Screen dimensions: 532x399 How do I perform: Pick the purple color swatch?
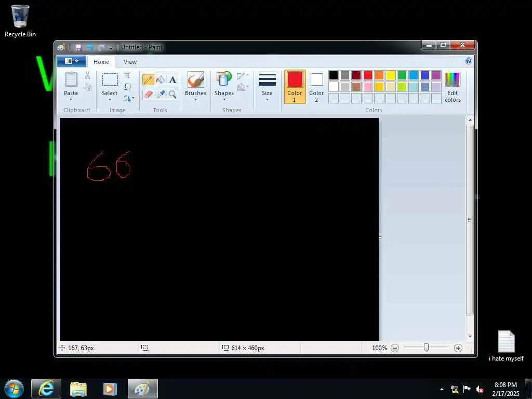[436, 75]
